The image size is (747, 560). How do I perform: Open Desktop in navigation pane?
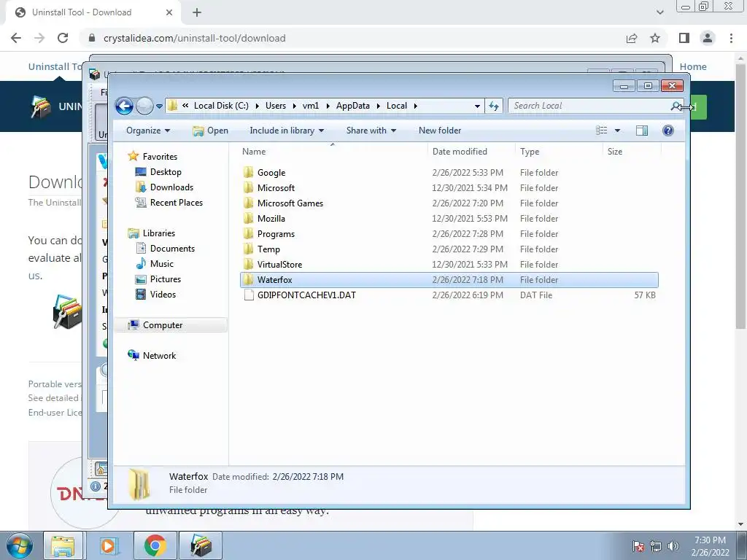pyautogui.click(x=166, y=172)
